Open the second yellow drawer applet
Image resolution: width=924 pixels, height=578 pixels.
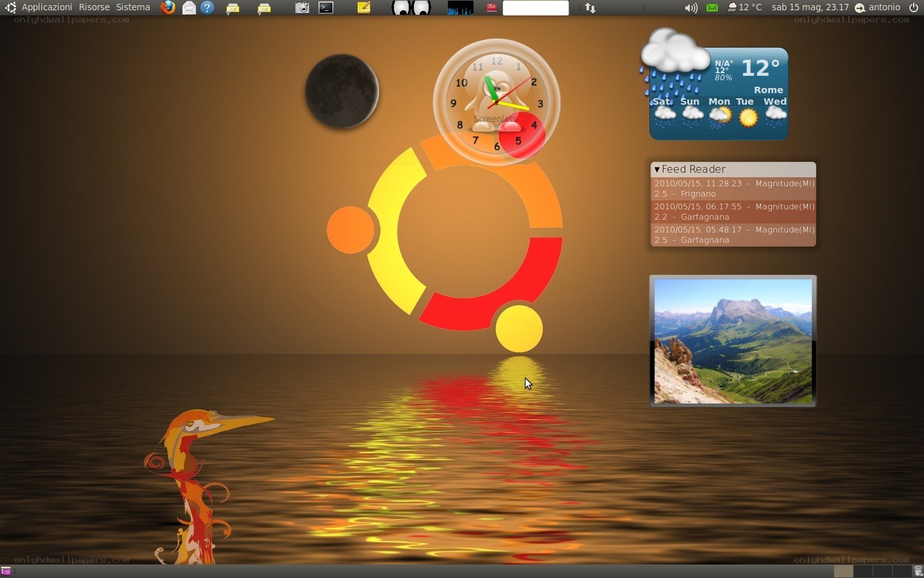(x=264, y=8)
